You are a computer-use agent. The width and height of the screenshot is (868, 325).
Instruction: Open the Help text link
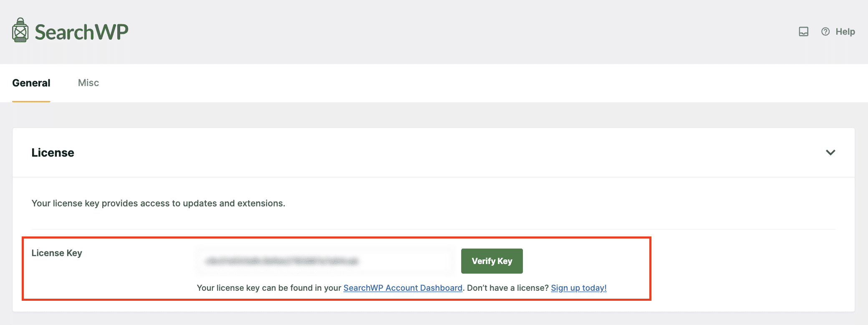[845, 32]
